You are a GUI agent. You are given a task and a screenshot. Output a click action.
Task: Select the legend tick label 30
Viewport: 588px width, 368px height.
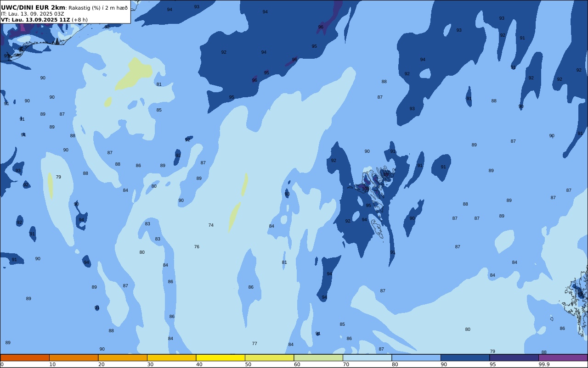point(150,364)
